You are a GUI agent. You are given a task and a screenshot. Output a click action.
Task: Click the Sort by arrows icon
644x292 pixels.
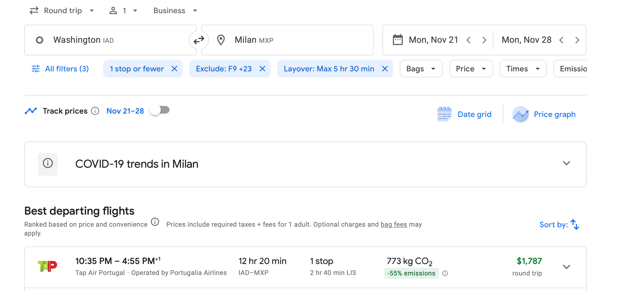(575, 224)
